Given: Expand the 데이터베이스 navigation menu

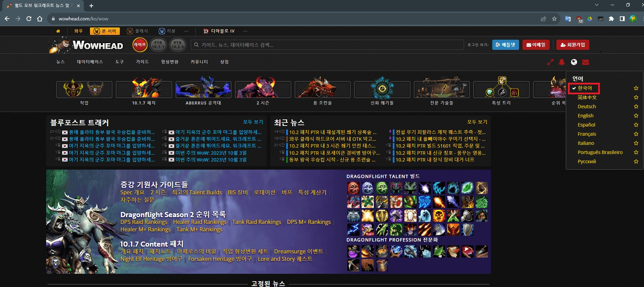Looking at the screenshot, I should 90,62.
